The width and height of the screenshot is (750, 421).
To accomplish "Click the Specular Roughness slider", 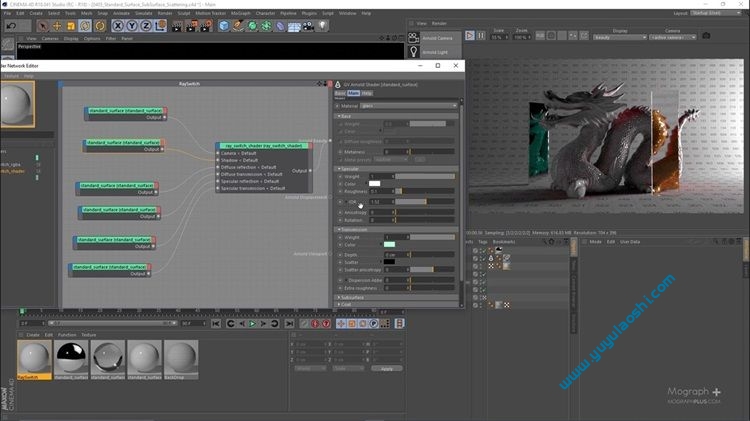I will coord(425,191).
